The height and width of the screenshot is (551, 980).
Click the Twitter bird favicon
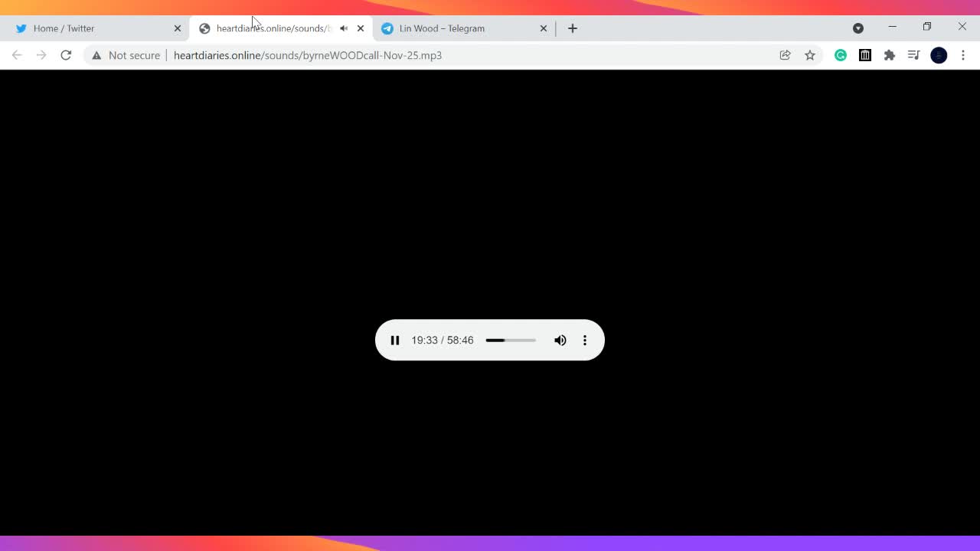coord(21,28)
